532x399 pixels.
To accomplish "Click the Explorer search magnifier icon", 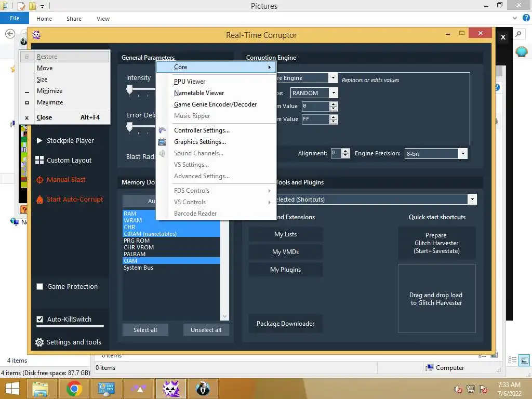I will point(518,34).
